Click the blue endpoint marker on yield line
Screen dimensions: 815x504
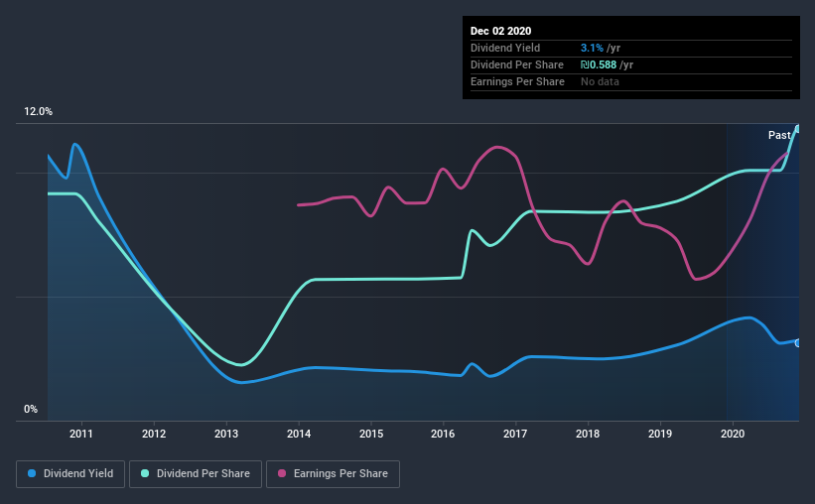pyautogui.click(x=797, y=343)
